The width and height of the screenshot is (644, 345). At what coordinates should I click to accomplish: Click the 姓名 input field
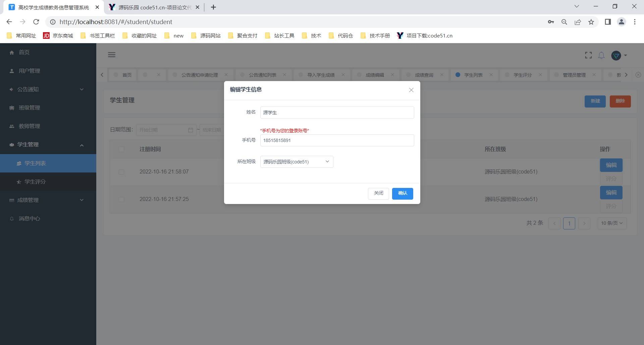click(337, 113)
